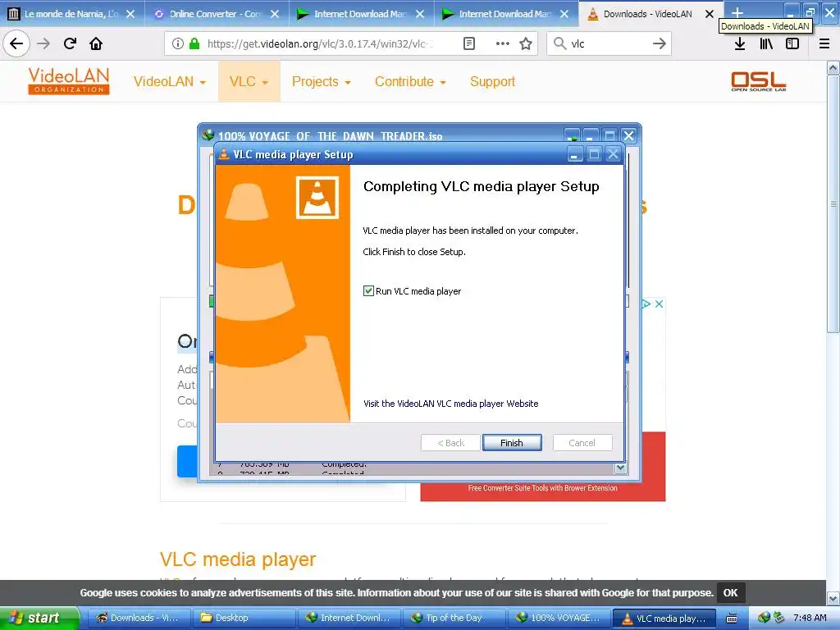Image resolution: width=840 pixels, height=630 pixels.
Task: Click the disabled Cancel button in setup
Action: coord(582,442)
